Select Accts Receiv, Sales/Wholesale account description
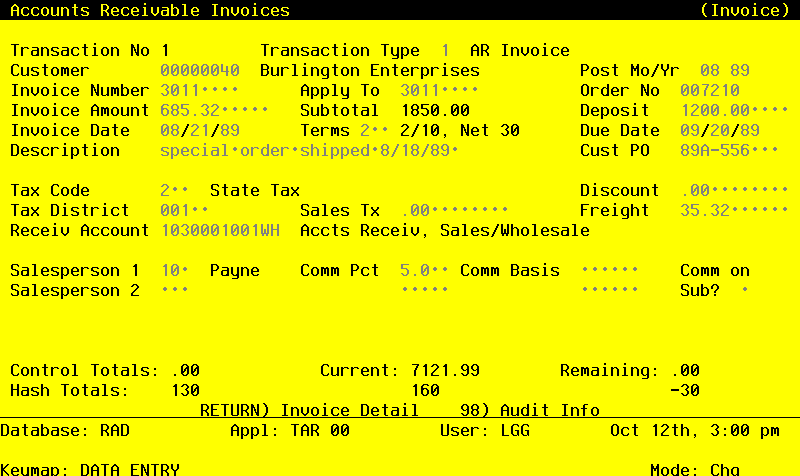The height and width of the screenshot is (476, 800). point(445,231)
